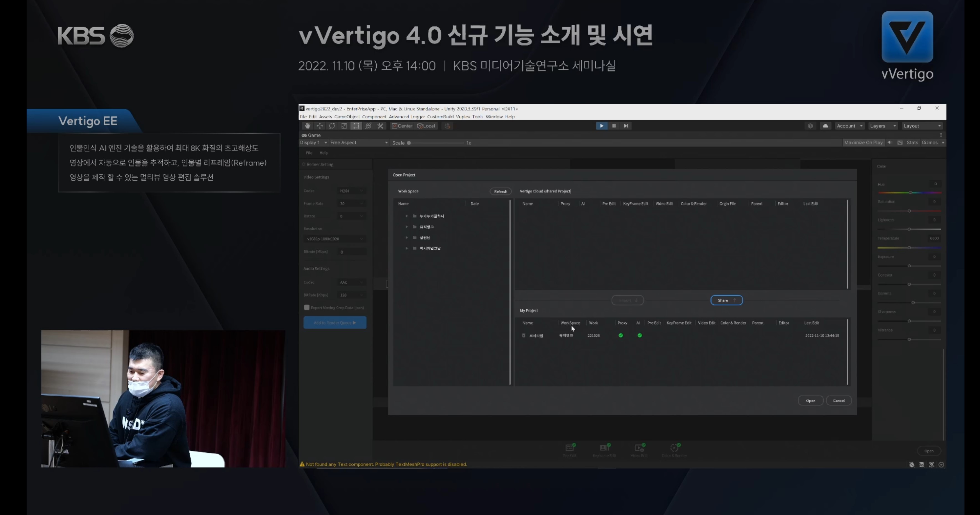Open the Window menu
The height and width of the screenshot is (515, 980).
coord(494,117)
